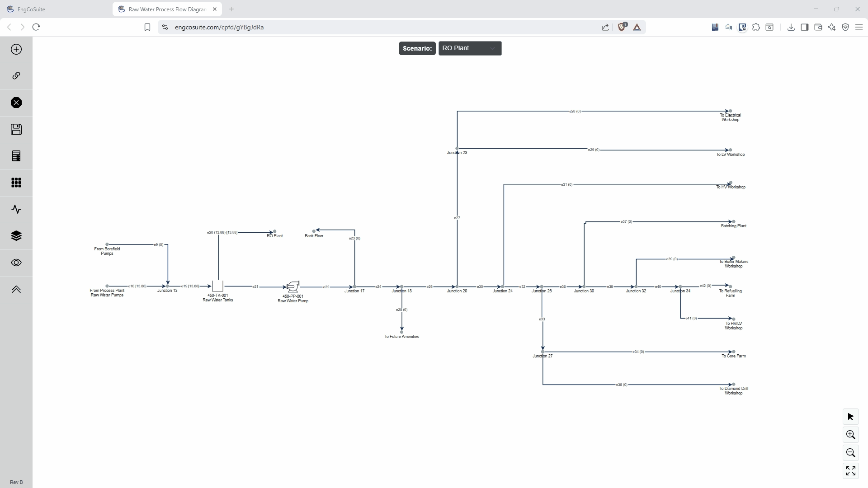Image resolution: width=868 pixels, height=488 pixels.
Task: Open the layers stack icon in sidebar
Action: pos(16,236)
